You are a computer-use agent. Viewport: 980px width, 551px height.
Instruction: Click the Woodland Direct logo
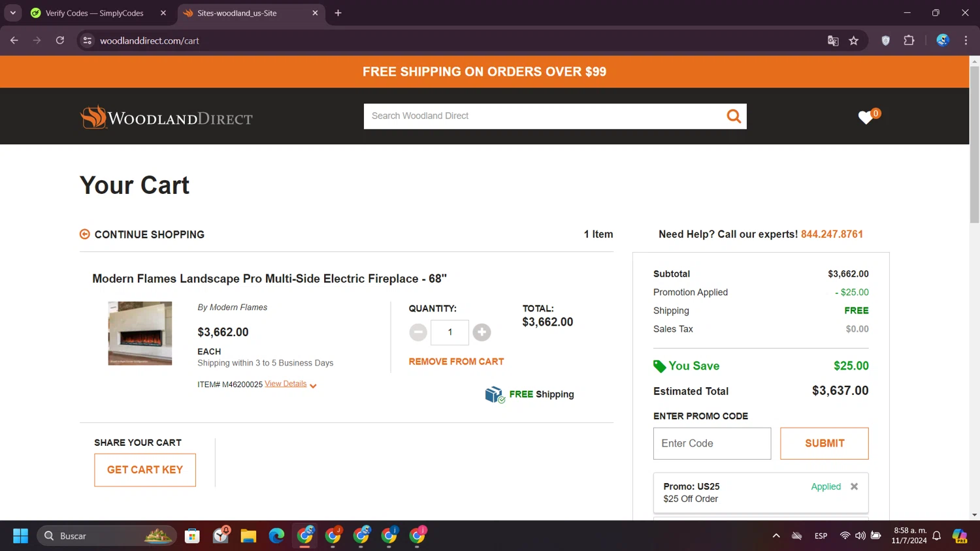pyautogui.click(x=166, y=118)
